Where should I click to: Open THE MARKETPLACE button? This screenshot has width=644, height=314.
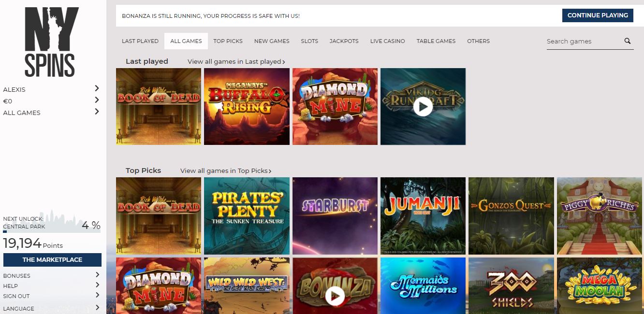[x=52, y=260]
